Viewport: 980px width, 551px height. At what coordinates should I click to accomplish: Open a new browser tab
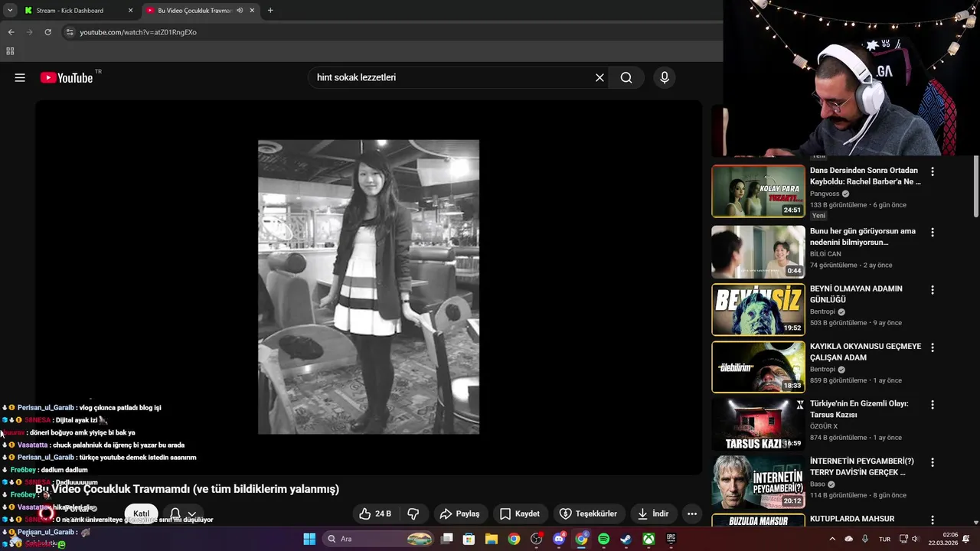click(x=270, y=11)
